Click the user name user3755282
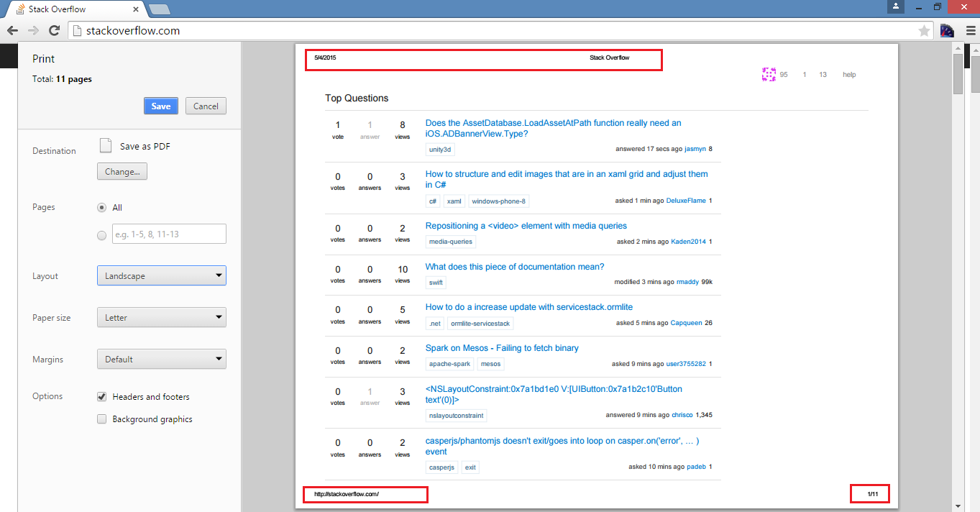This screenshot has width=980, height=512. tap(686, 364)
